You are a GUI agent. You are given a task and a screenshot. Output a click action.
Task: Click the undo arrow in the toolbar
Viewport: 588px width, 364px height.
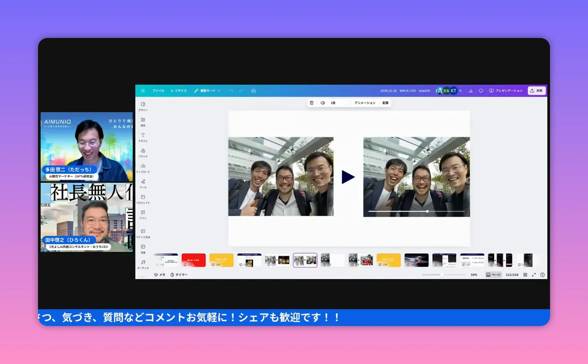231,90
